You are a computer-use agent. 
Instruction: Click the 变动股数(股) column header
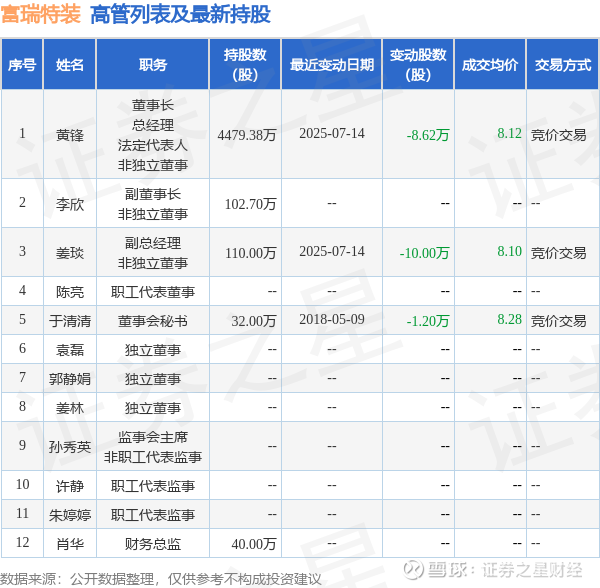point(418,64)
